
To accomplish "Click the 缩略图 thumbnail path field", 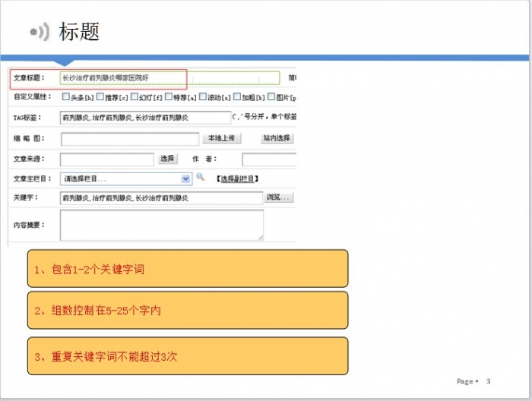I will tap(130, 139).
